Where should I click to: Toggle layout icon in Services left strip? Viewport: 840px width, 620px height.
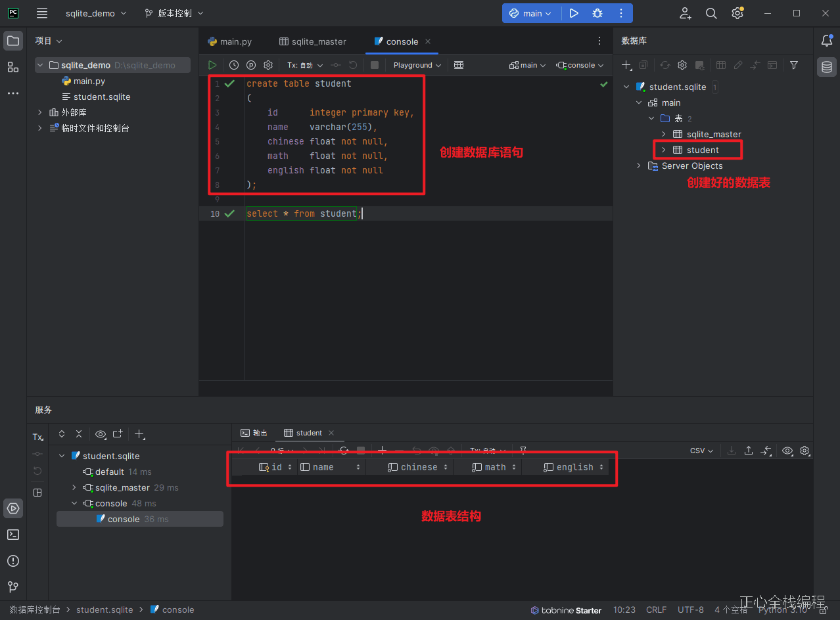click(37, 493)
